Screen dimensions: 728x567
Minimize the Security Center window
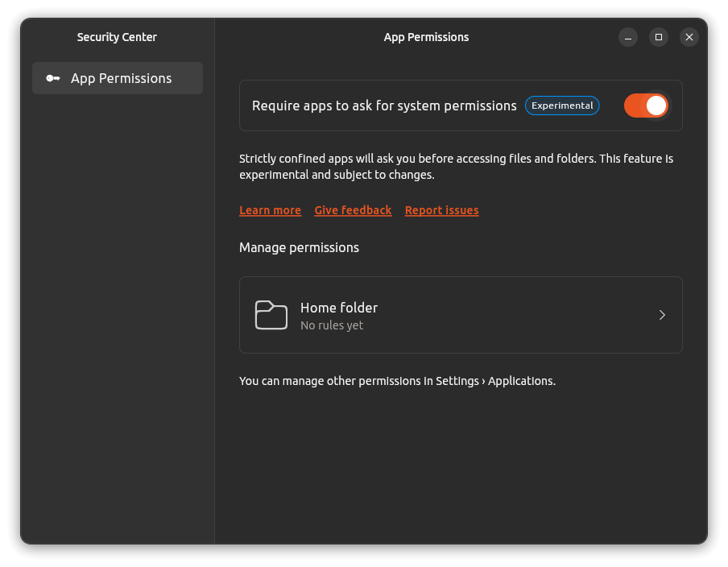[628, 37]
